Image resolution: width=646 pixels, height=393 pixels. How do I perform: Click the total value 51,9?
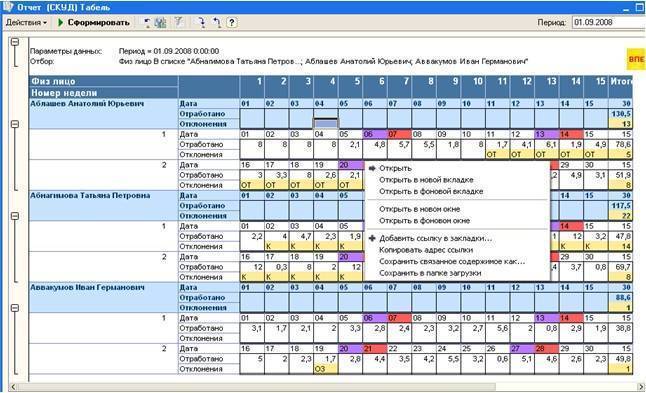[x=621, y=175]
